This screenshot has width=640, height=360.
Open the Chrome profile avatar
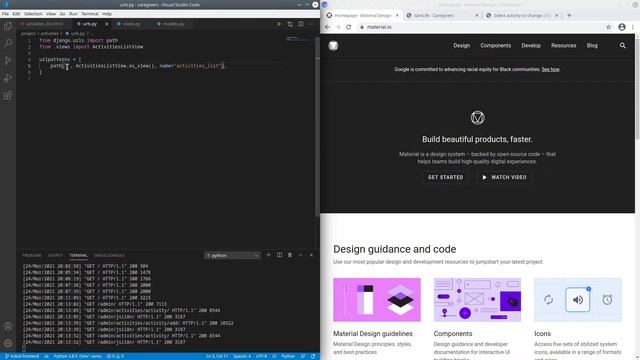tap(622, 27)
